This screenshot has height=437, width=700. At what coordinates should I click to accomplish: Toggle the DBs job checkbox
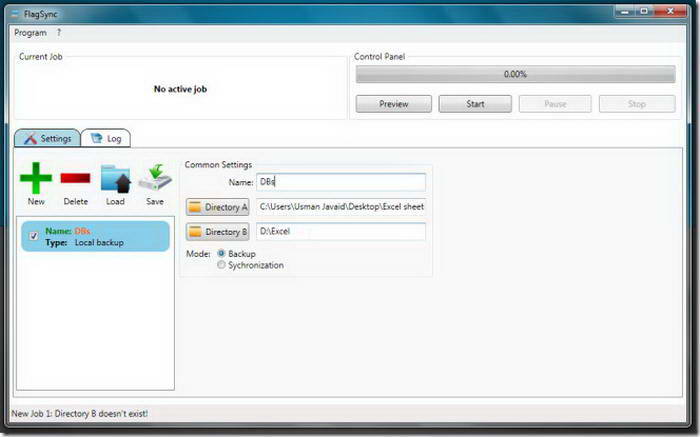(x=33, y=236)
